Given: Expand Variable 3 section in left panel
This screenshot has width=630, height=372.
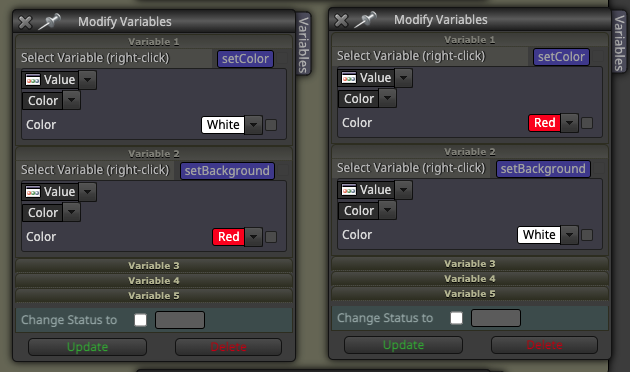Looking at the screenshot, I should pos(154,266).
